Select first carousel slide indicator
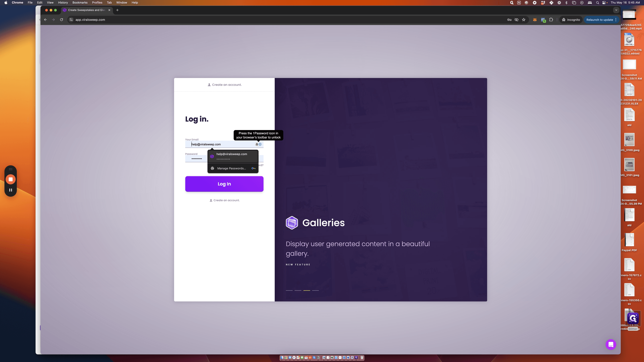This screenshot has width=644, height=362. 289,290
